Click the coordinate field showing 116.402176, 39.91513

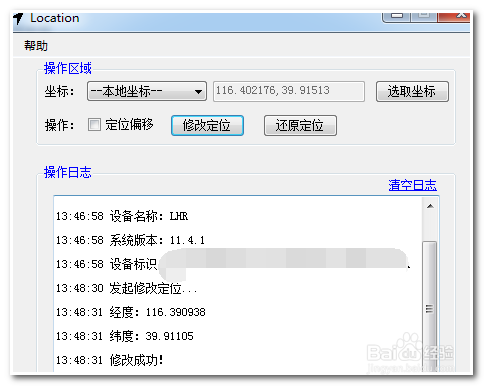click(x=289, y=91)
